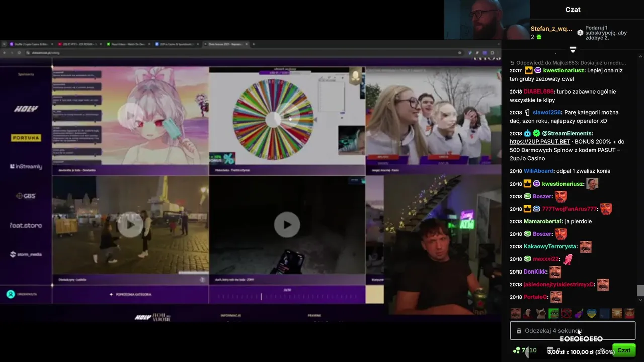Click the gift subscription icon under Stefan_z_wq
The image size is (644, 362).
click(x=539, y=37)
